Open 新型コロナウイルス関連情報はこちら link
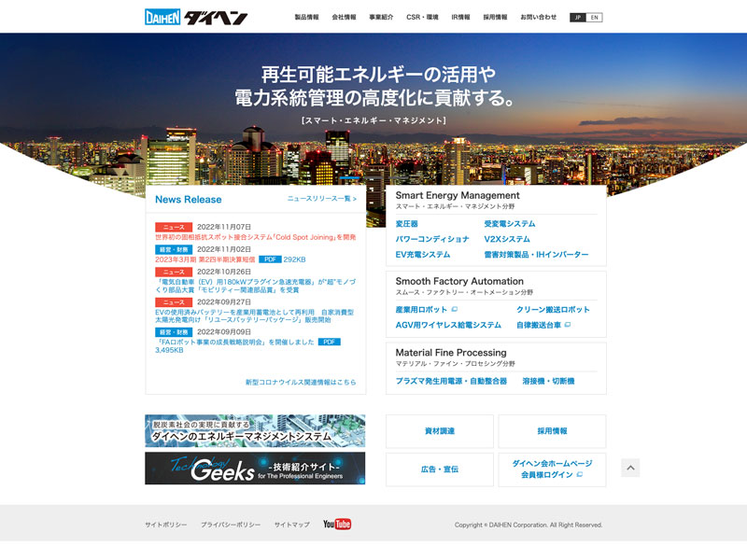 [301, 382]
